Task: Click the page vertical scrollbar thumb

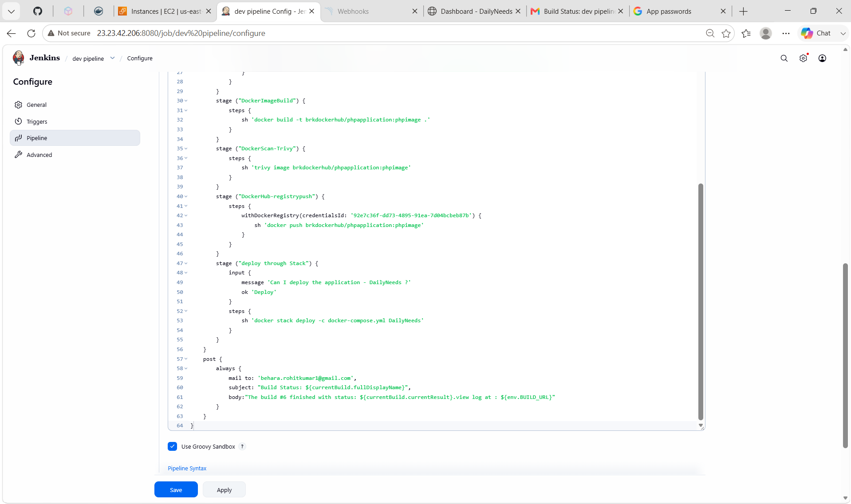Action: [x=845, y=356]
